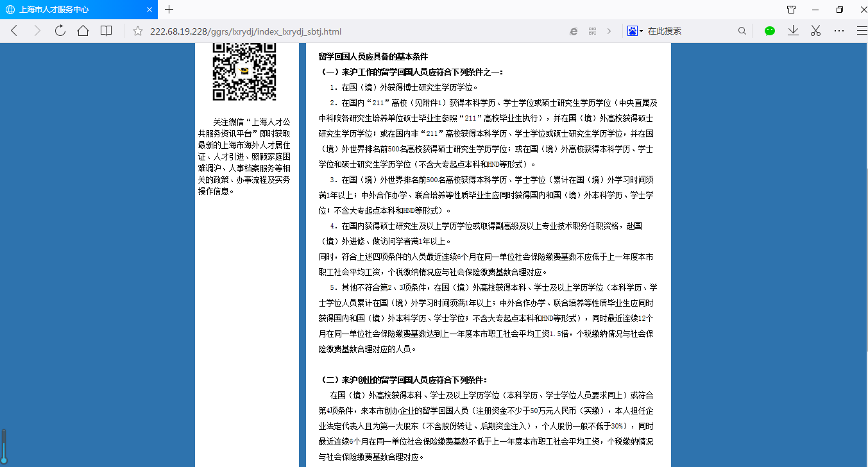Viewport: 868px width, 467px height.
Task: Click the heading （一）来沪工作的留学回国人员
Action: click(411, 72)
